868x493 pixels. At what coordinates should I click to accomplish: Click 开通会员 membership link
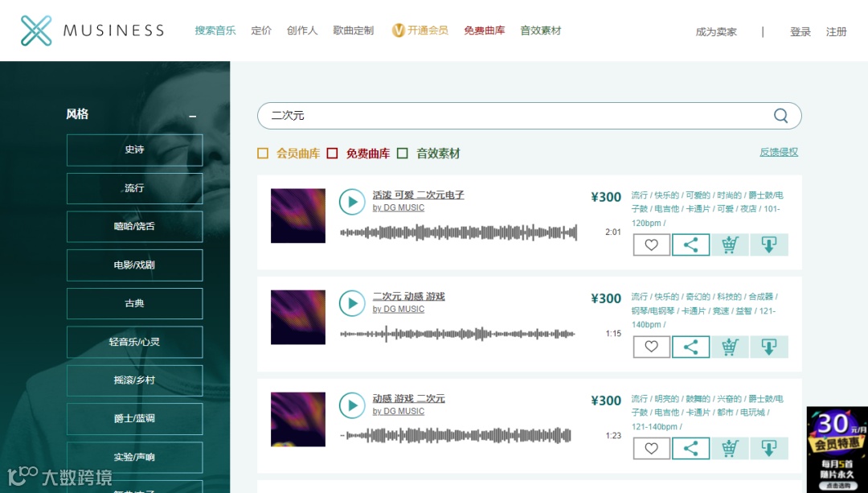tap(428, 31)
